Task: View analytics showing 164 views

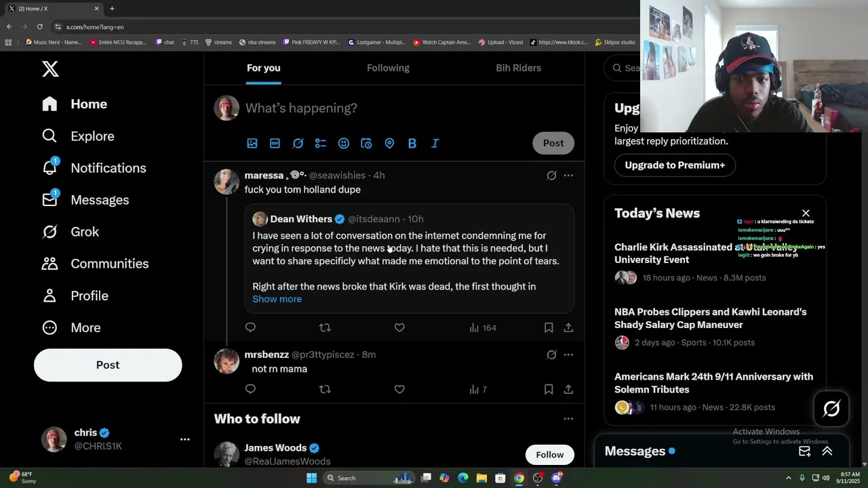Action: click(x=483, y=327)
